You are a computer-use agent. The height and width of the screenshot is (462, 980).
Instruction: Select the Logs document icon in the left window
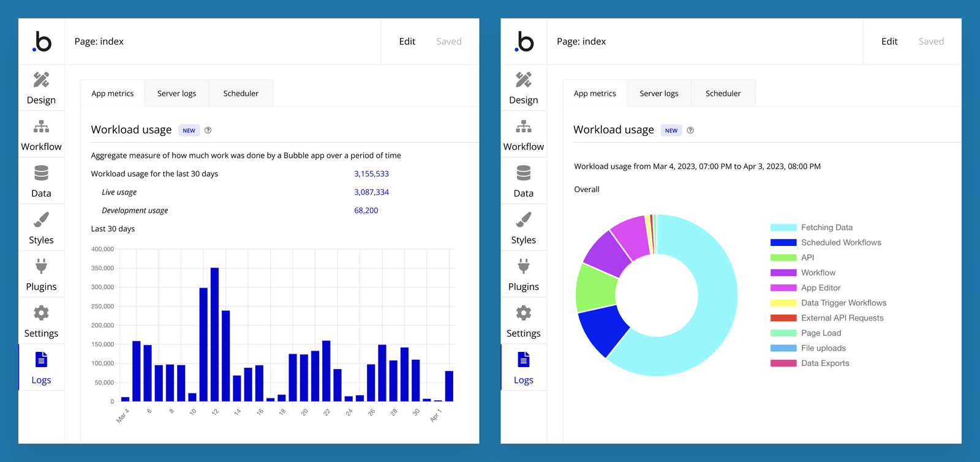coord(41,359)
